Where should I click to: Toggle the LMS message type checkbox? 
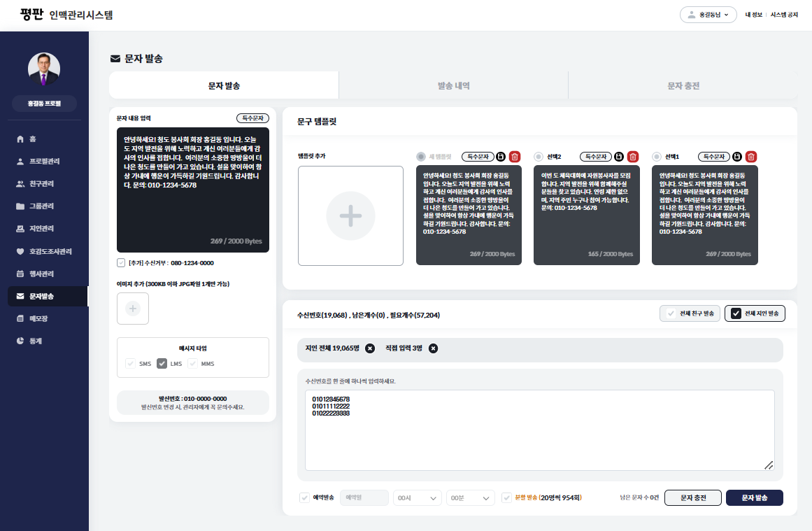[x=162, y=364]
